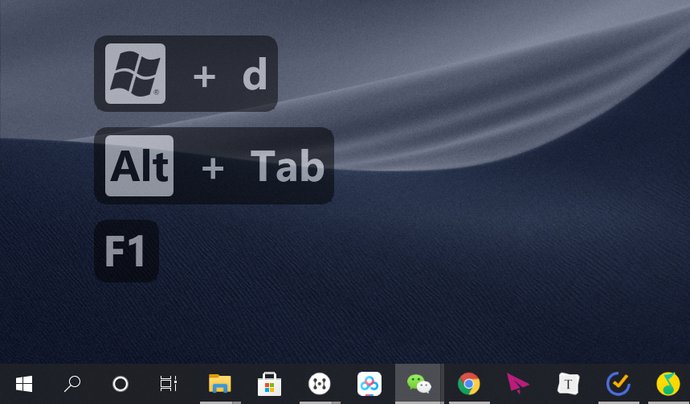
Task: Click the 'Tab' key label in overlay
Action: (288, 166)
